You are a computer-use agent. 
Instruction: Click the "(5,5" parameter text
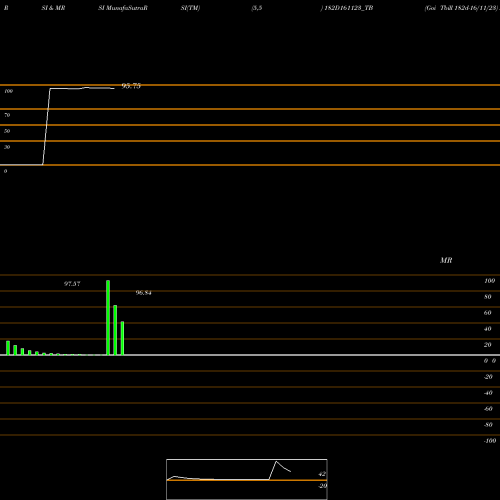[257, 8]
